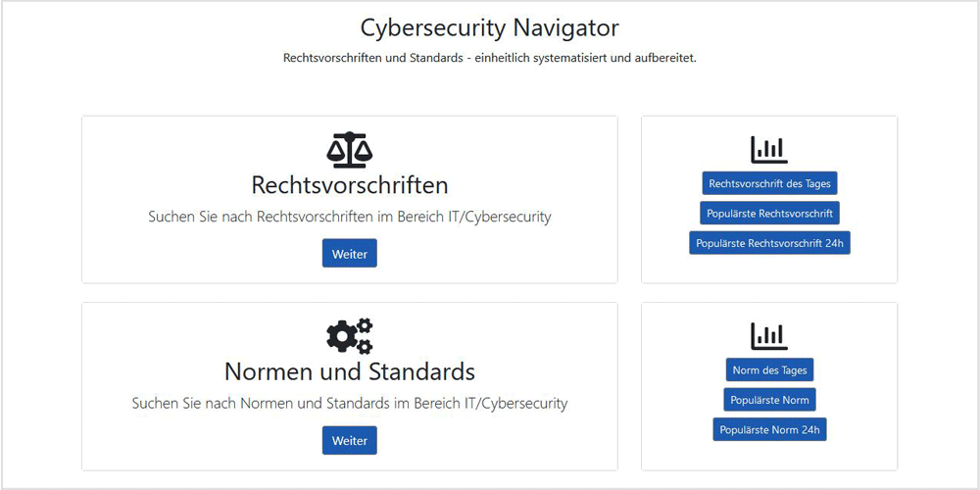Select Populärste Norm 24h
The width and height of the screenshot is (980, 490).
click(769, 429)
